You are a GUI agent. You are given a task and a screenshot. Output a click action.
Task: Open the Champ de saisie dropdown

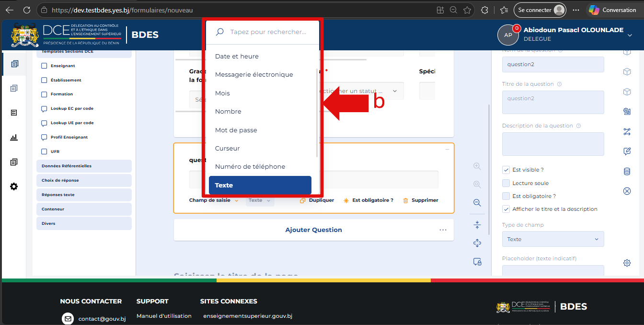point(214,200)
